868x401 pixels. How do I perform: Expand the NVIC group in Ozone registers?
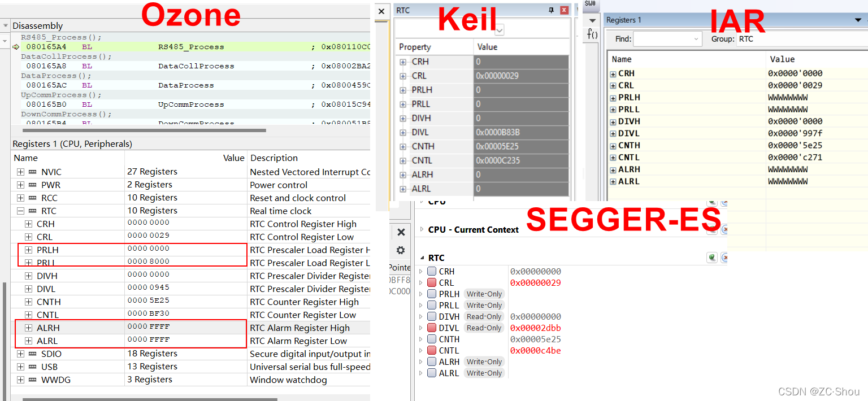(x=20, y=172)
